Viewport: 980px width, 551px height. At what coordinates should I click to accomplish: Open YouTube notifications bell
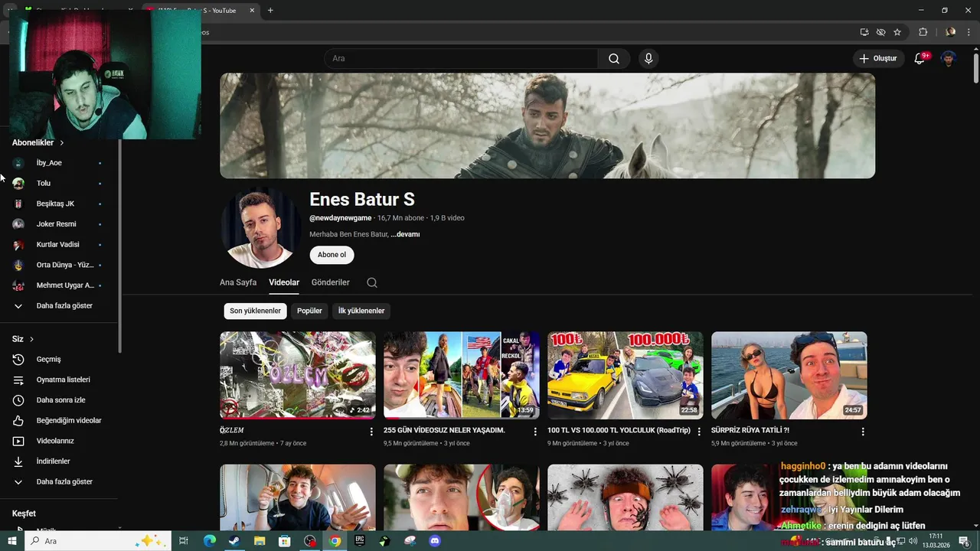920,59
